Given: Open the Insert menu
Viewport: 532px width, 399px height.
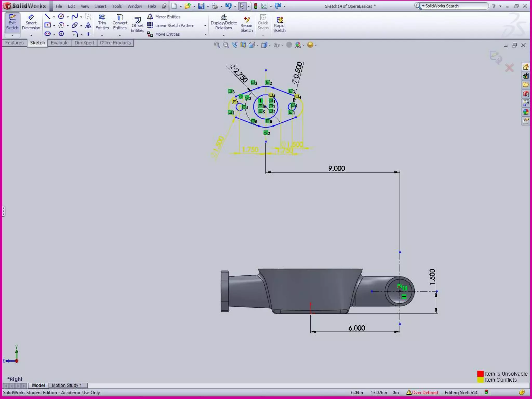Looking at the screenshot, I should (x=100, y=6).
